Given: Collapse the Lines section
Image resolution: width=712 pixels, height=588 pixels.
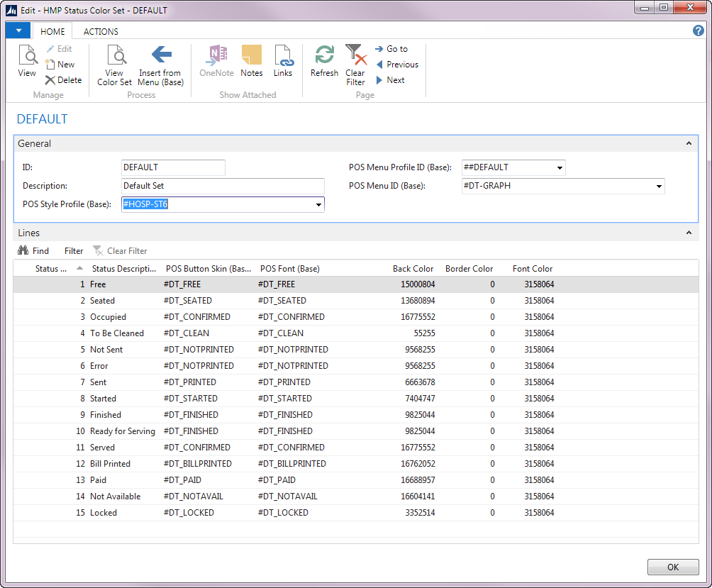Looking at the screenshot, I should tap(688, 233).
